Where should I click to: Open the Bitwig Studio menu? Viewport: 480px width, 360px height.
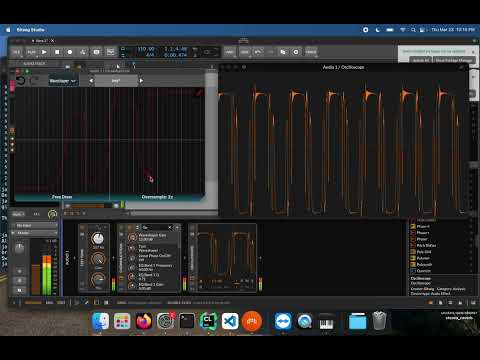30,30
